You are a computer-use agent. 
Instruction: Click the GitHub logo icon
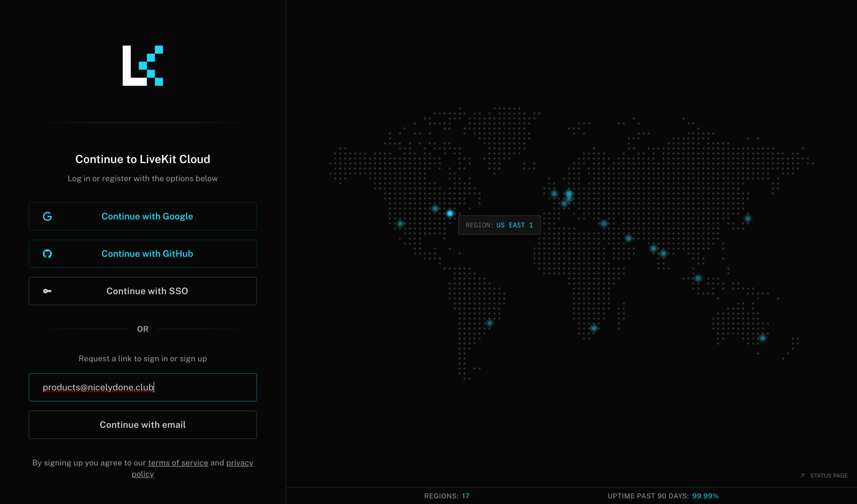point(47,254)
